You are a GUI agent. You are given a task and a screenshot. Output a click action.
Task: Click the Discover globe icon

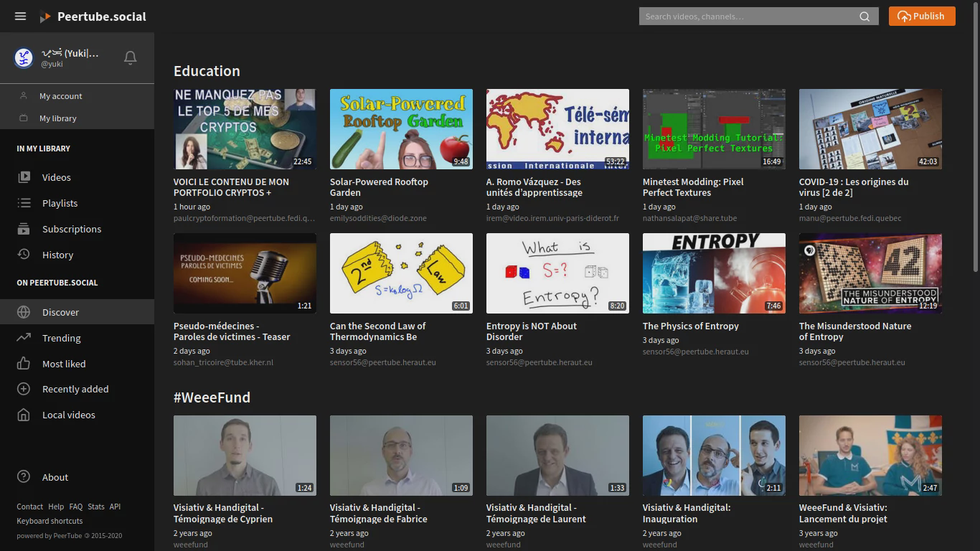pyautogui.click(x=24, y=312)
